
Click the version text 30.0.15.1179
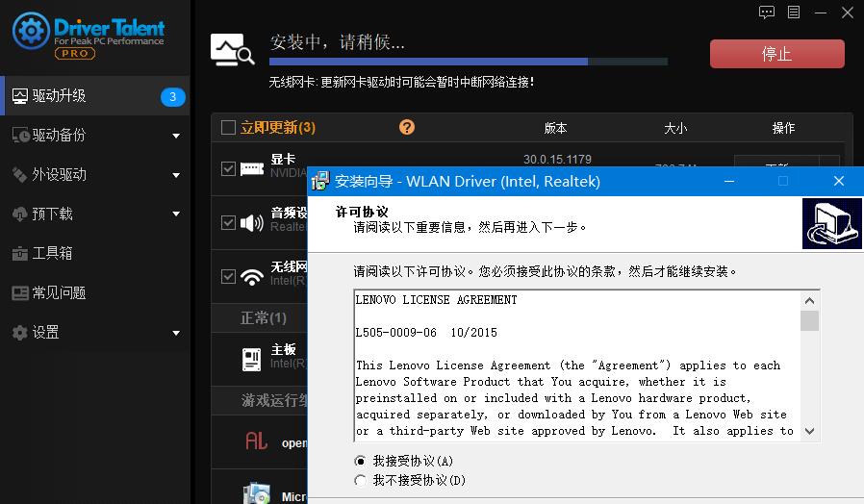click(557, 160)
